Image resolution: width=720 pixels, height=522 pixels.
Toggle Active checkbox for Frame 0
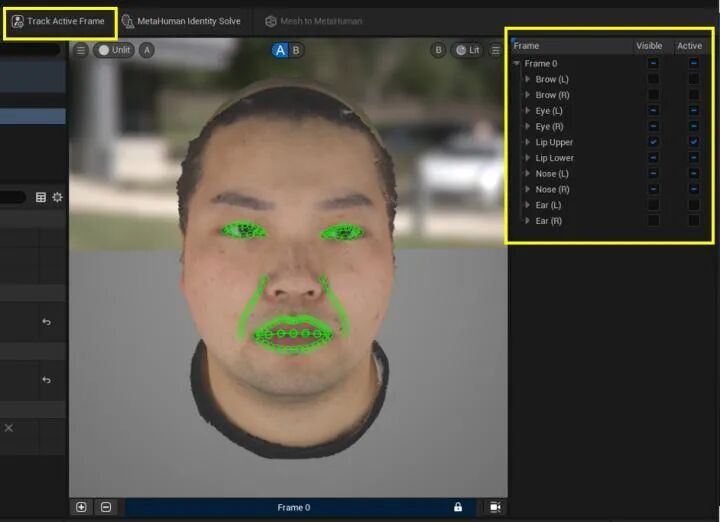[693, 63]
